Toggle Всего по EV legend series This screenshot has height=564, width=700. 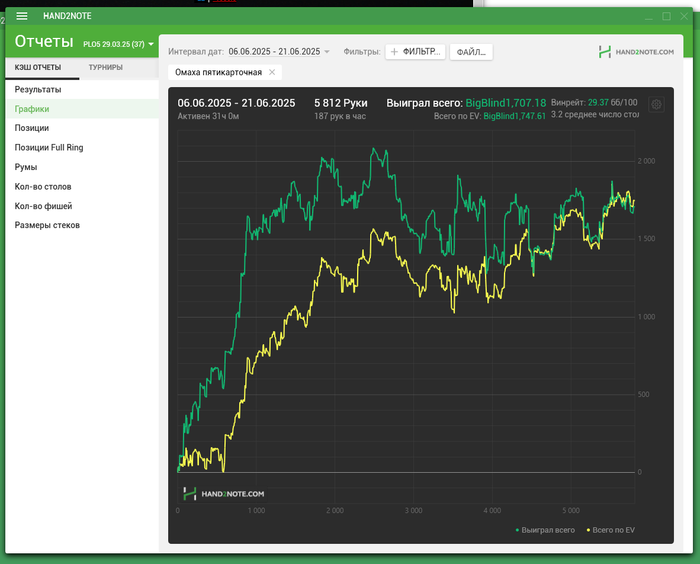(x=610, y=530)
